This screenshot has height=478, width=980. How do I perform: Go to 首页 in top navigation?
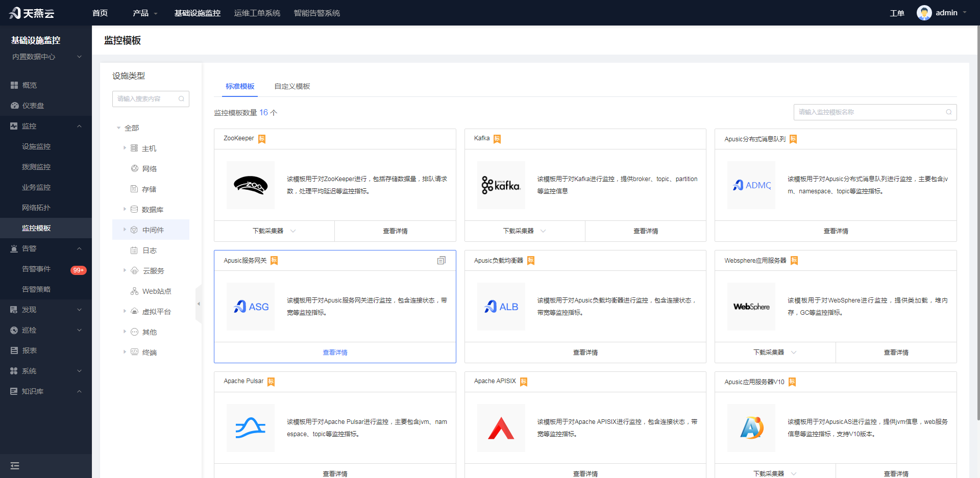100,13
